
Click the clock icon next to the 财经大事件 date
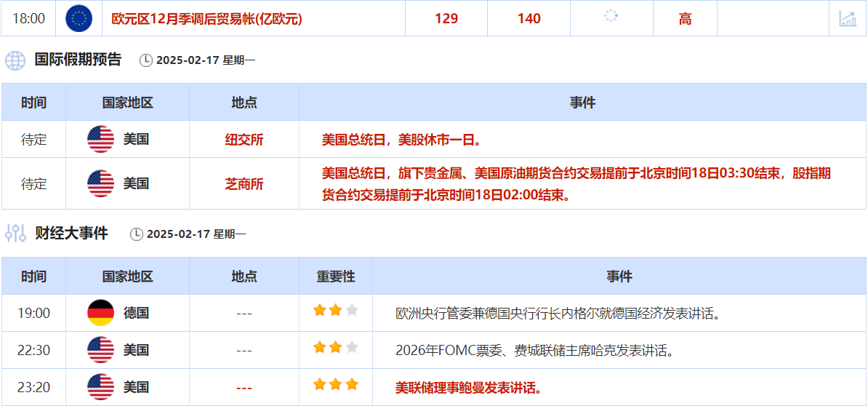136,234
